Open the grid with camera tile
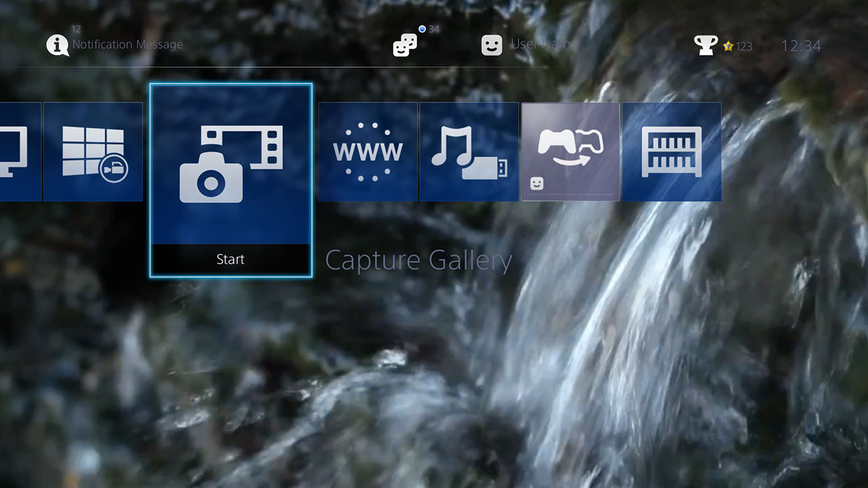Screen dimensions: 868x488 tap(93, 152)
